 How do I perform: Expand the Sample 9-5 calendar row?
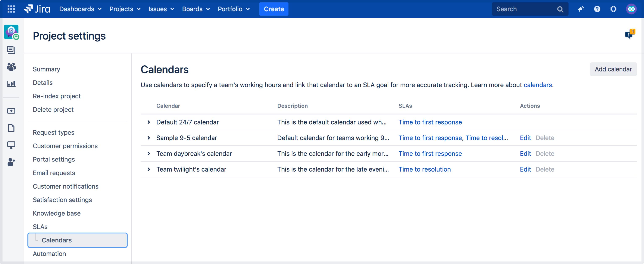(149, 137)
